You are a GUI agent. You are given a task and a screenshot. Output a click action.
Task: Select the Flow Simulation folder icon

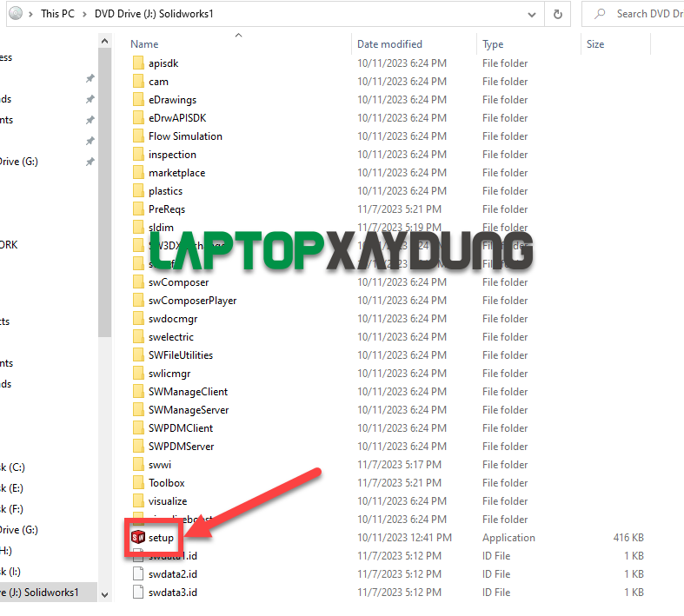pos(138,136)
